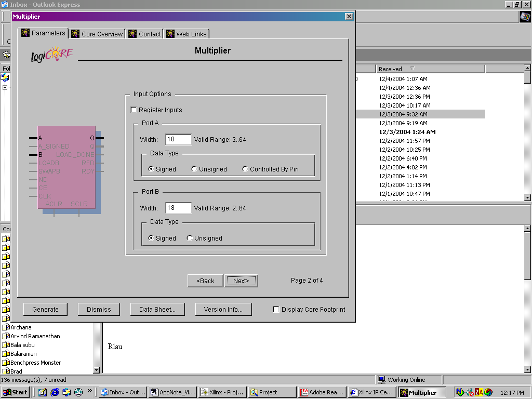The width and height of the screenshot is (532, 399).
Task: Choose Unsigned data type for Port B
Action: 190,238
